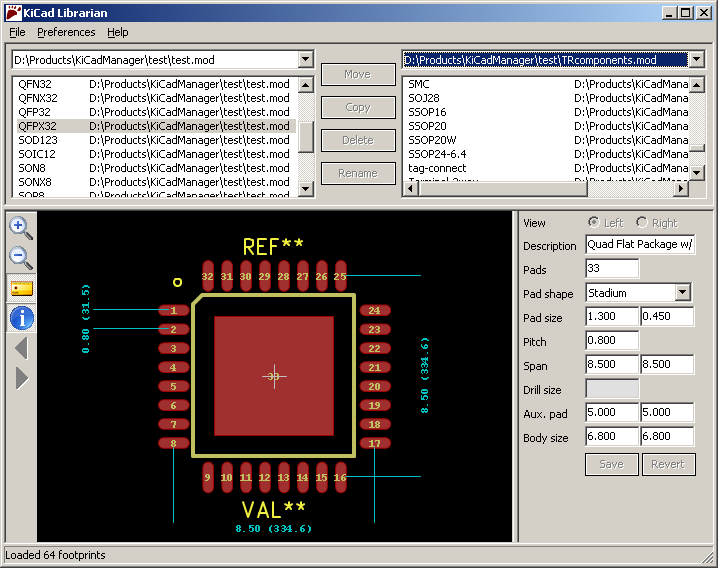Click the second Span field 8.500
The width and height of the screenshot is (718, 568).
[x=667, y=364]
